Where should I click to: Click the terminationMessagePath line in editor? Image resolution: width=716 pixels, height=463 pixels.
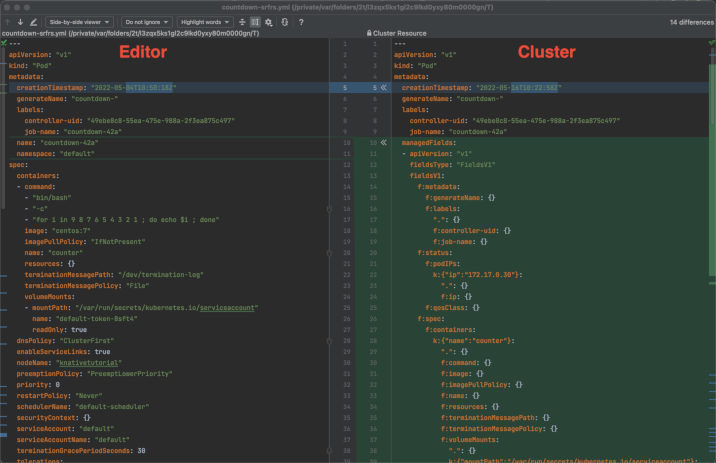114,275
